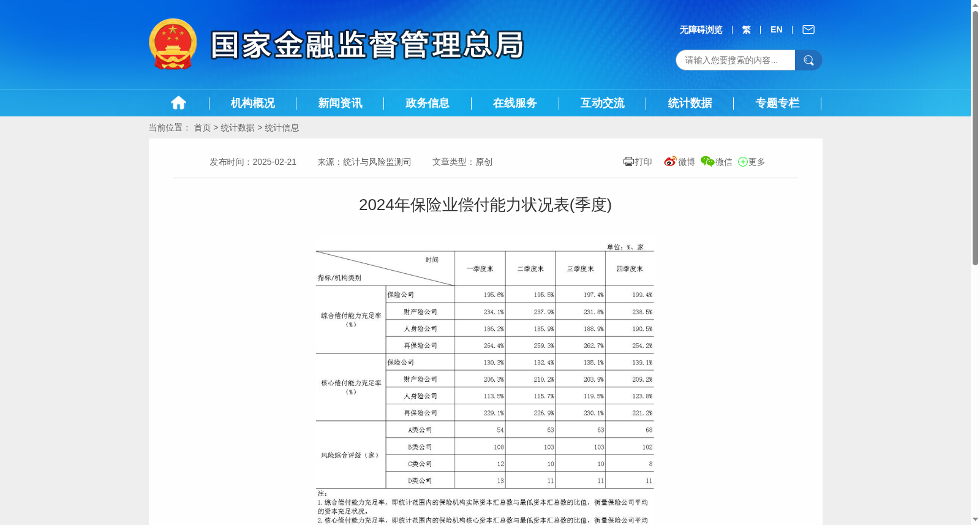Share via Weibo icon

670,162
